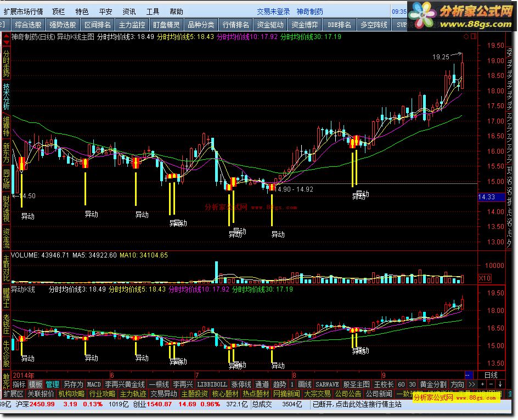
Task: Open the 资讯 menu
Action: [x=129, y=12]
